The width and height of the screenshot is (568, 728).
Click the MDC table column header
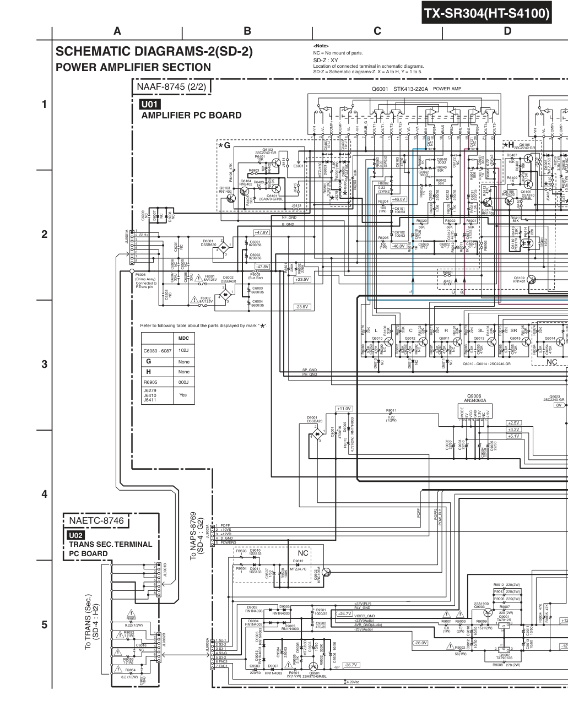(x=183, y=339)
